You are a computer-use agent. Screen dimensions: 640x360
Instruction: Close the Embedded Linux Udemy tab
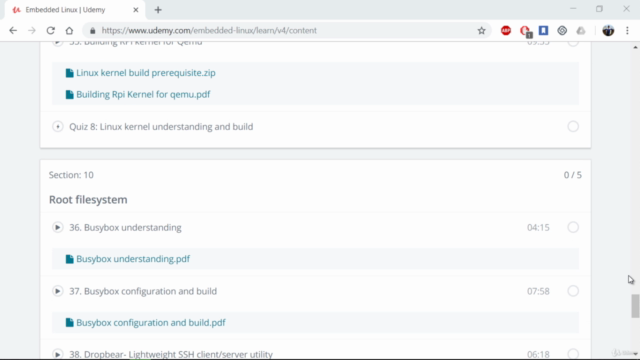(136, 10)
